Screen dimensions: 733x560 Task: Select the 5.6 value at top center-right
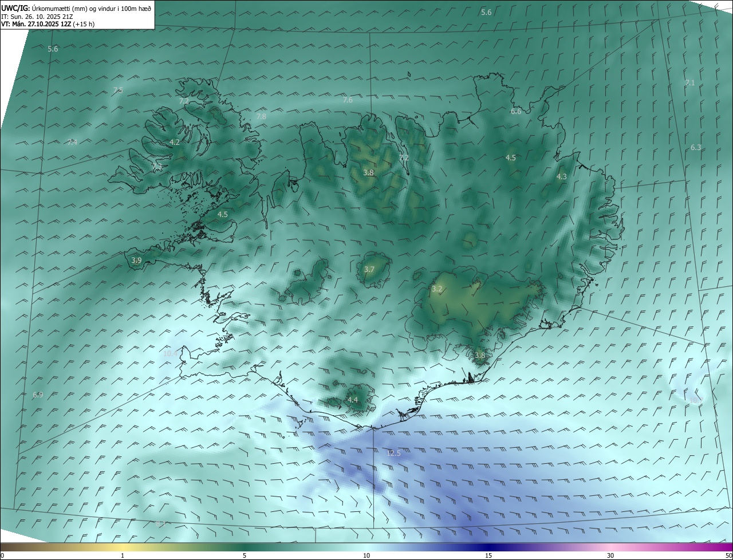pyautogui.click(x=486, y=12)
